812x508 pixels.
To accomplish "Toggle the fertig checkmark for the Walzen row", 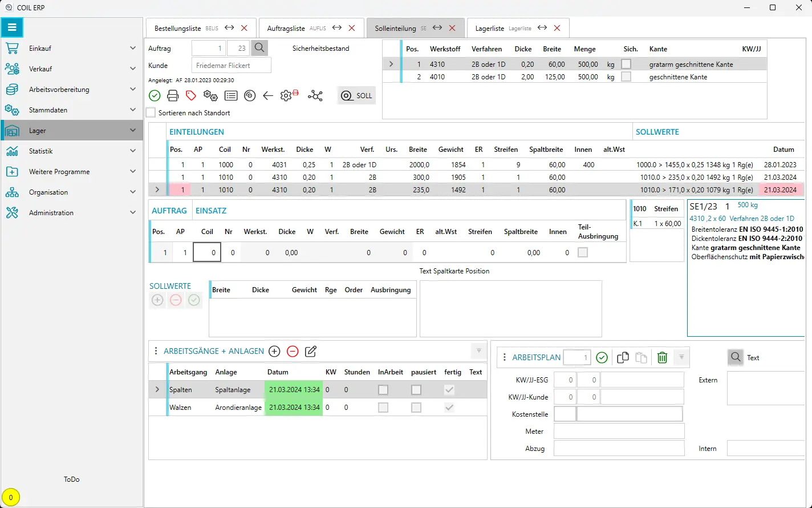I will [449, 407].
